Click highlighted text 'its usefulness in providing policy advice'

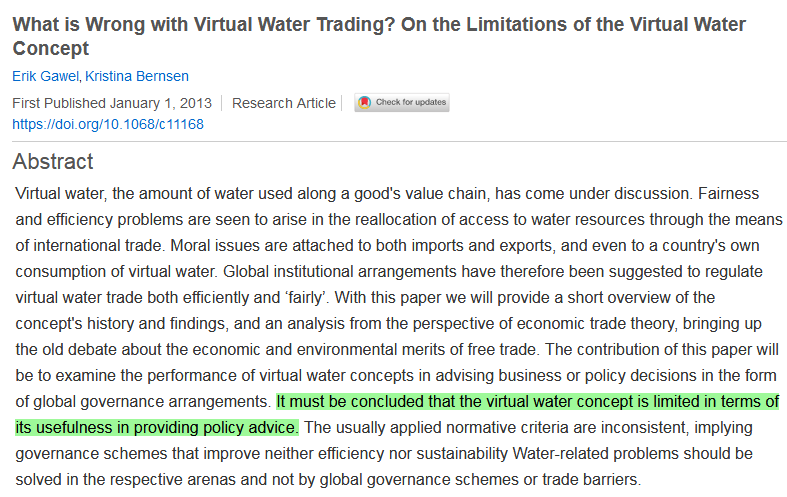tap(157, 428)
